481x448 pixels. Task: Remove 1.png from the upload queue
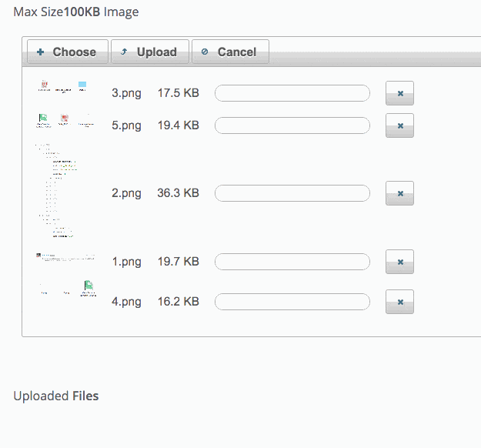click(x=399, y=262)
